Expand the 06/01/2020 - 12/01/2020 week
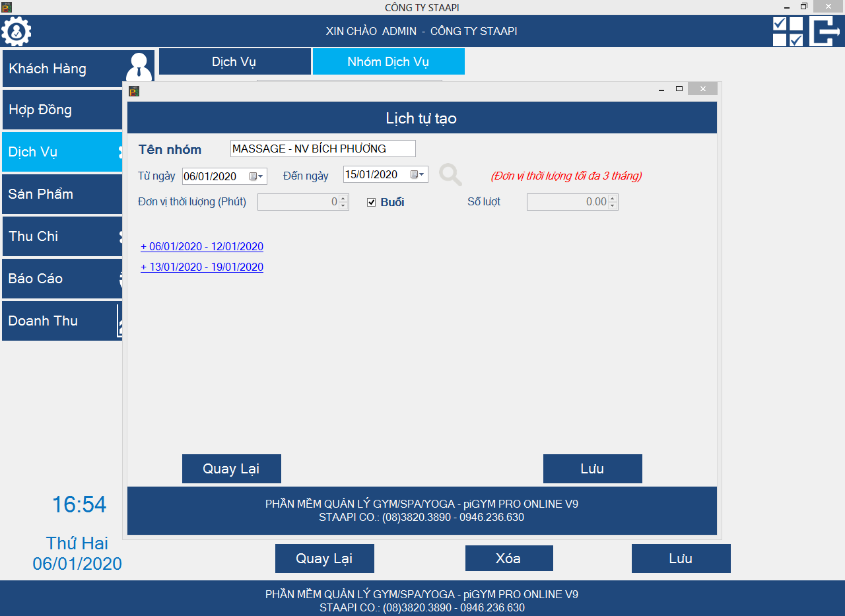The width and height of the screenshot is (845, 616). [x=202, y=247]
